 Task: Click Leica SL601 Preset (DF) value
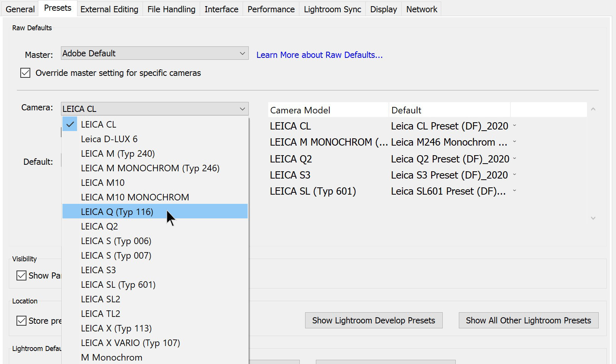click(448, 191)
